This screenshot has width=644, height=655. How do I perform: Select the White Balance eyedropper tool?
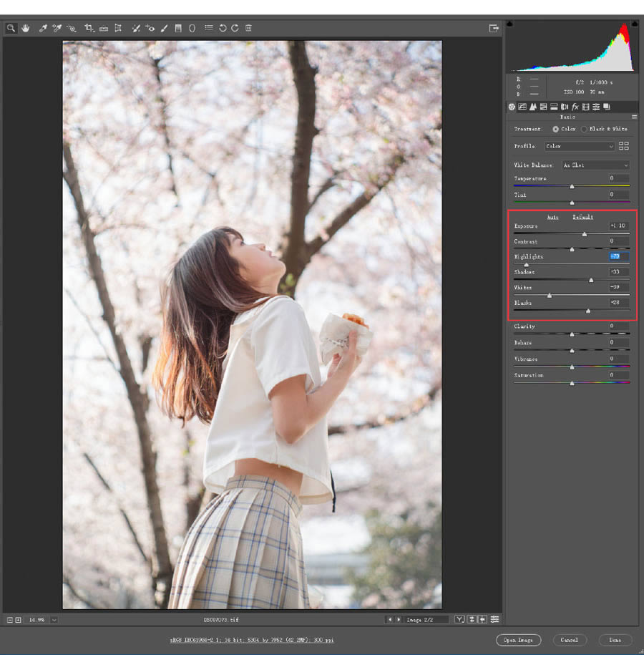click(x=43, y=28)
